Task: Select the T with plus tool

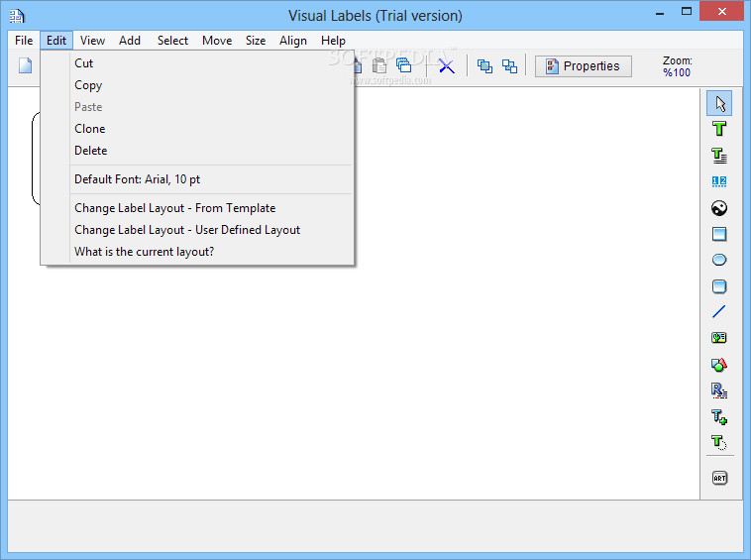Action: tap(719, 416)
